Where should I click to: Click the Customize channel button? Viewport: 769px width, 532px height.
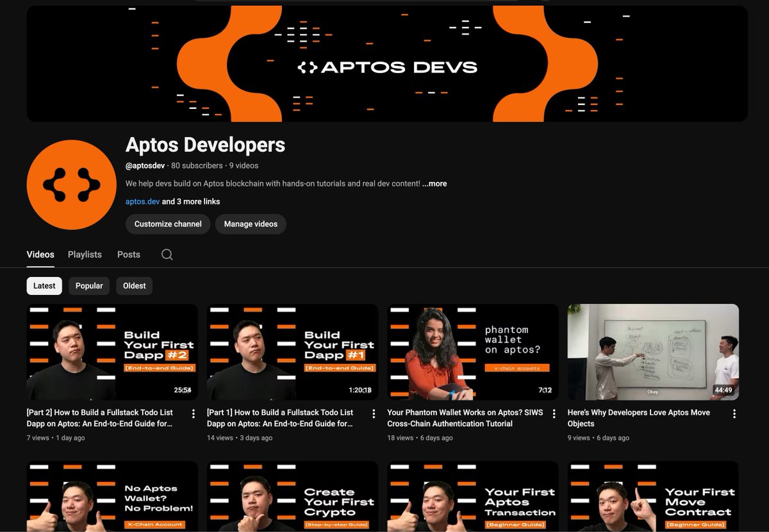point(168,224)
